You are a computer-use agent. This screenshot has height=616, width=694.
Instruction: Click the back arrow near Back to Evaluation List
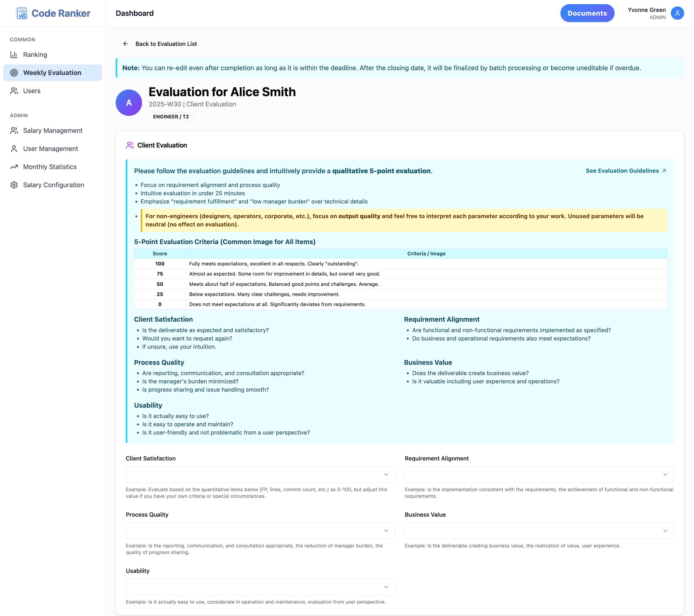pyautogui.click(x=126, y=43)
